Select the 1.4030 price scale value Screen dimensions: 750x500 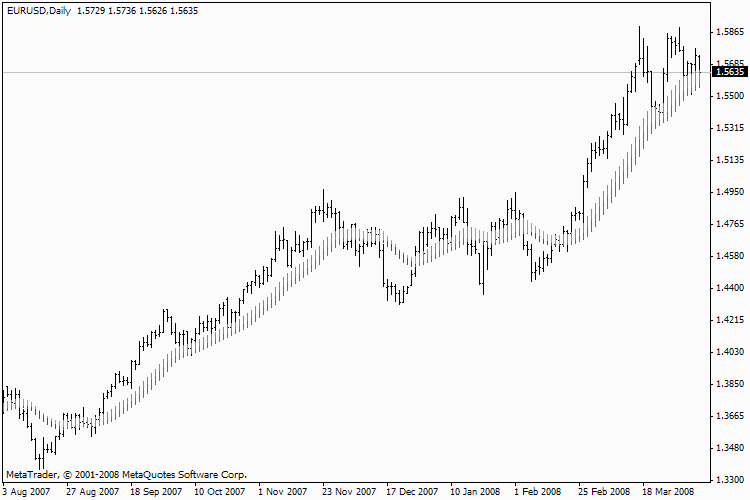[729, 352]
